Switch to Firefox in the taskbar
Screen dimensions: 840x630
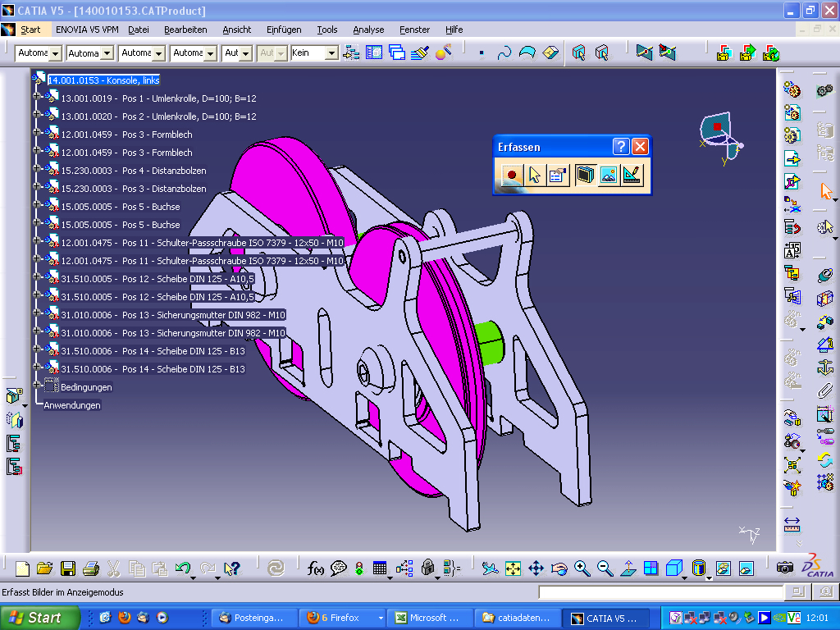pyautogui.click(x=341, y=618)
